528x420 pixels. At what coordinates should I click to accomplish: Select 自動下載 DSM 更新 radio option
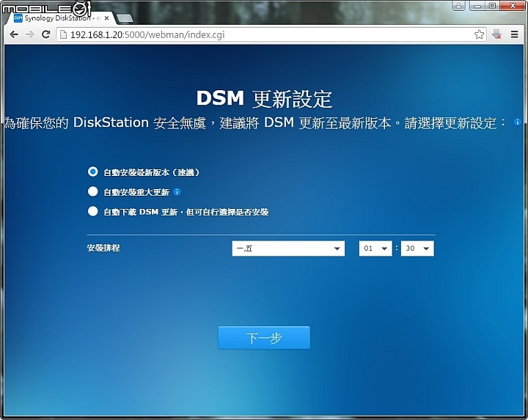click(93, 212)
